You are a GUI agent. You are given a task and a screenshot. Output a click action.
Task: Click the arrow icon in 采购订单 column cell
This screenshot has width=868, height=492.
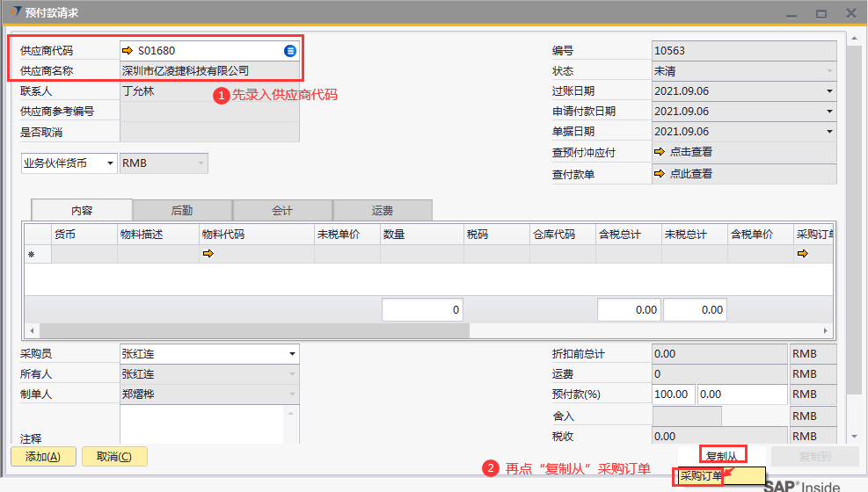coord(801,254)
